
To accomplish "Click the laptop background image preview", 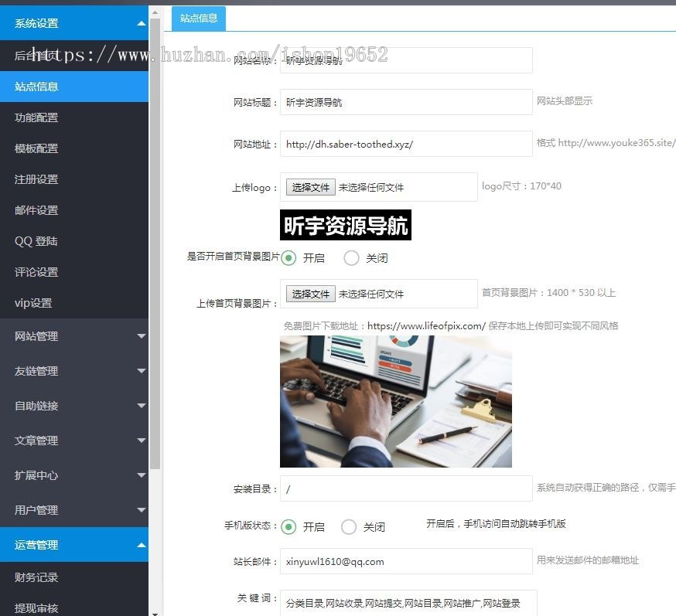I will point(396,401).
